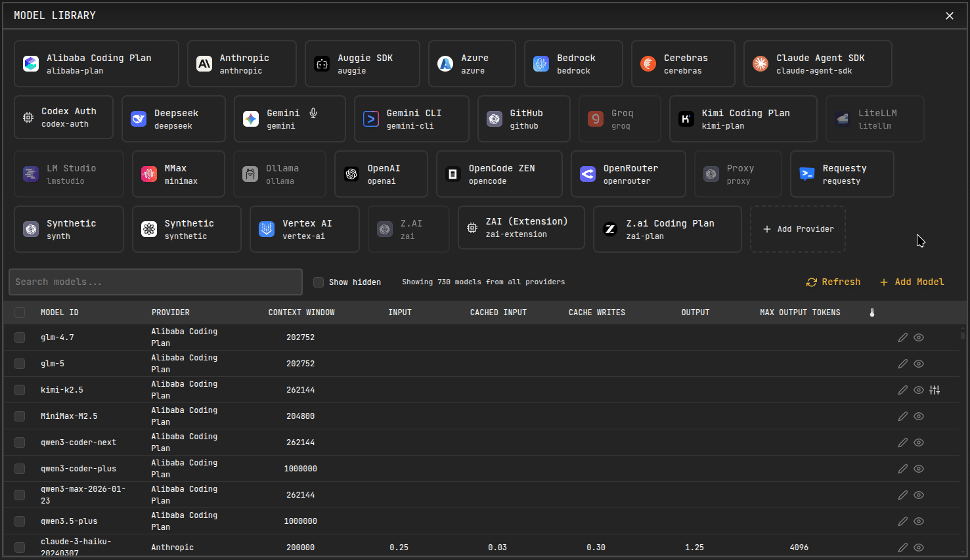Click the Azure provider logo icon
Viewport: 970px width, 560px height.
click(x=445, y=64)
